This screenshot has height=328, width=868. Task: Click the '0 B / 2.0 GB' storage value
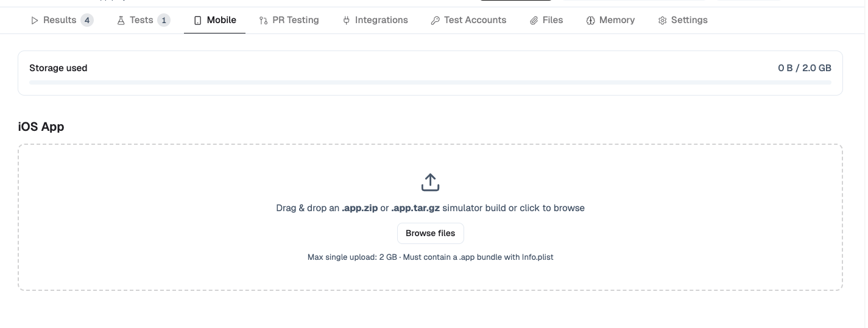click(x=804, y=68)
